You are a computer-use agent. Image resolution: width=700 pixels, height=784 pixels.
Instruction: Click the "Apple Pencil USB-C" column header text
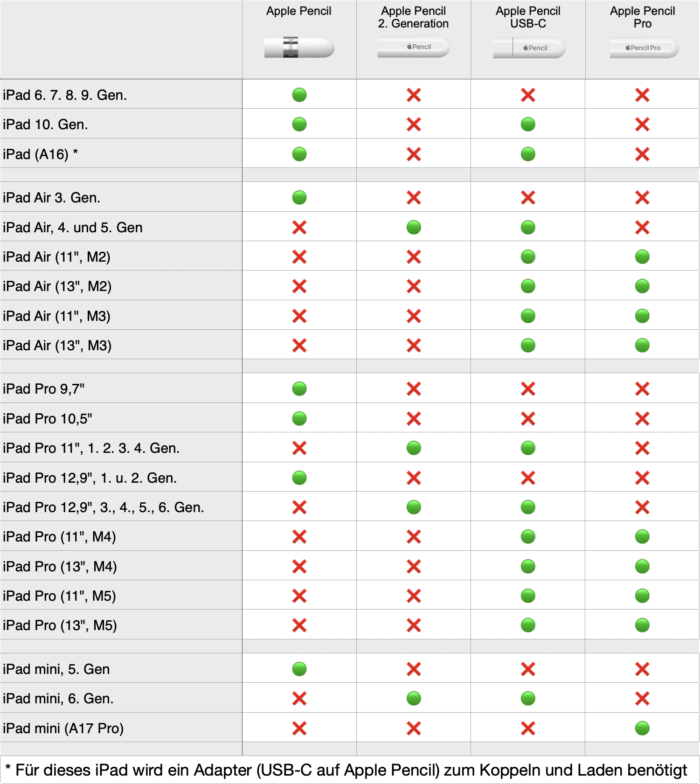point(528,17)
